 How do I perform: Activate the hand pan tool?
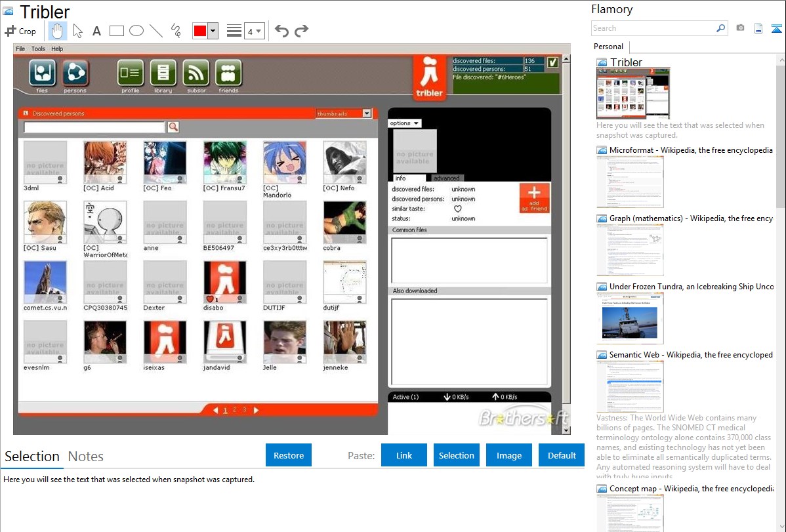pyautogui.click(x=57, y=31)
